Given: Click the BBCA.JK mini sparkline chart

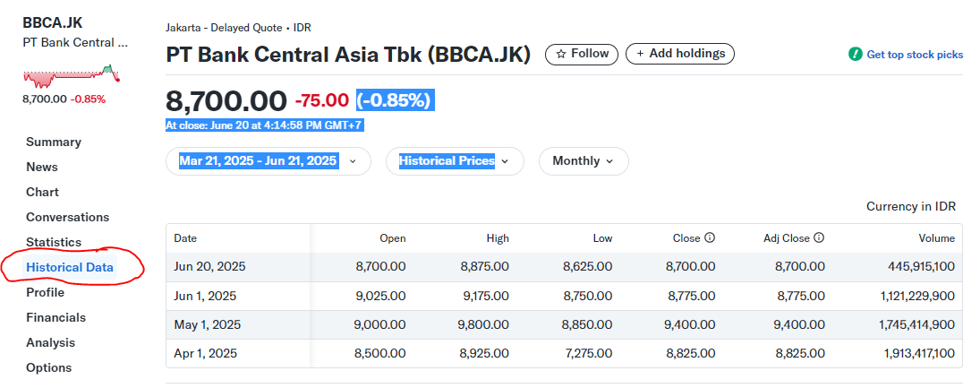Looking at the screenshot, I should 70,75.
